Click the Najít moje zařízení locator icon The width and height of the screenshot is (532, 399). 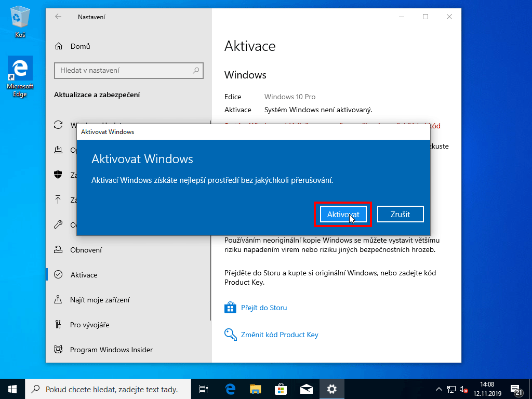[x=58, y=300]
